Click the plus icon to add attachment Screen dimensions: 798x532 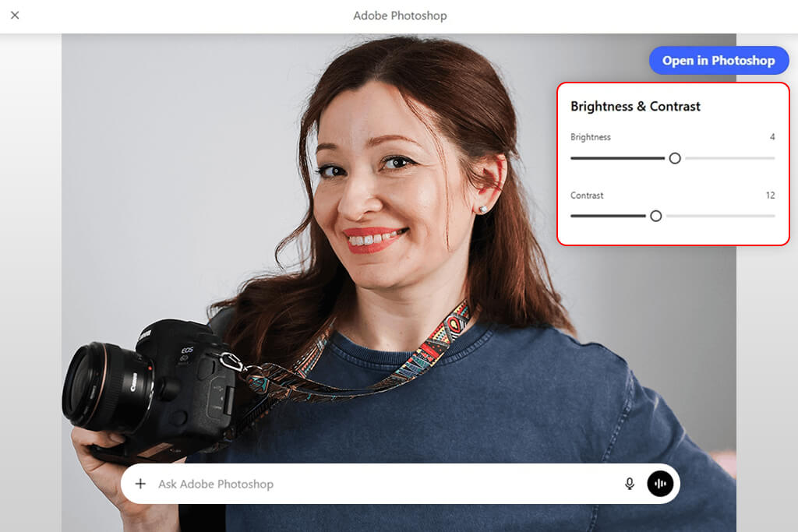pyautogui.click(x=140, y=484)
